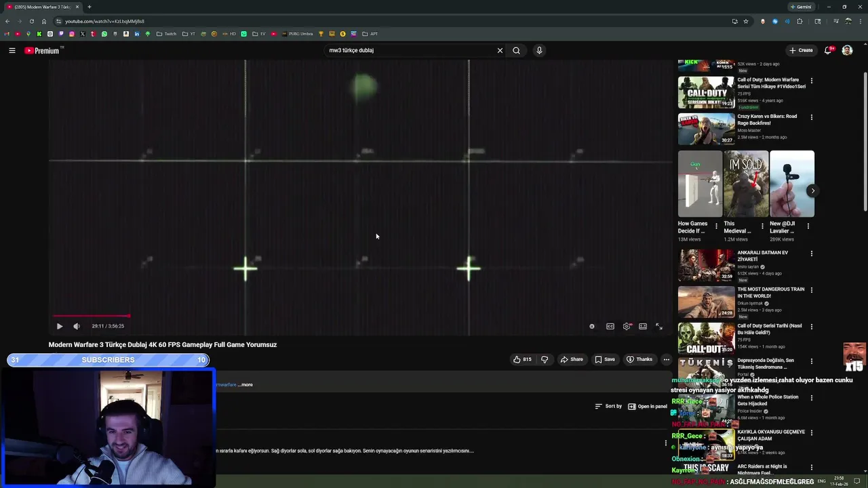Select the Modern Warfare 3 browser tab

[43, 7]
